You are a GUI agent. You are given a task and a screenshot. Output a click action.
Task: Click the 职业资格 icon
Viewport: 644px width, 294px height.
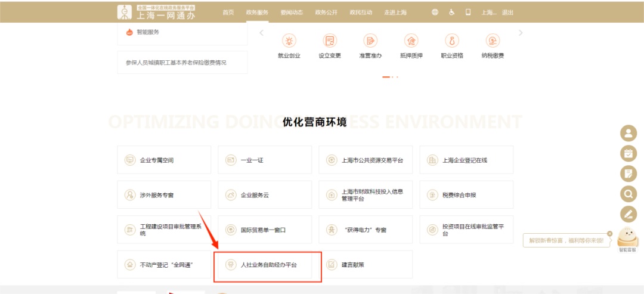click(x=452, y=41)
